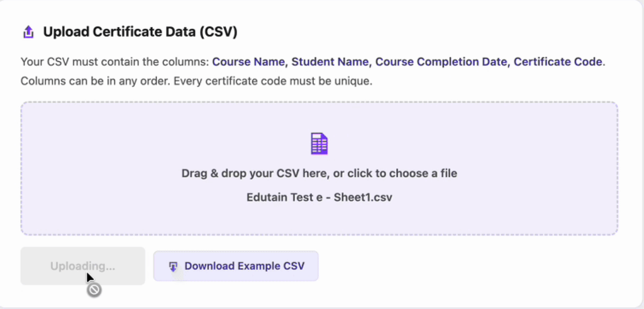
Task: Click the highlighted 'Course Name' column text
Action: 248,62
